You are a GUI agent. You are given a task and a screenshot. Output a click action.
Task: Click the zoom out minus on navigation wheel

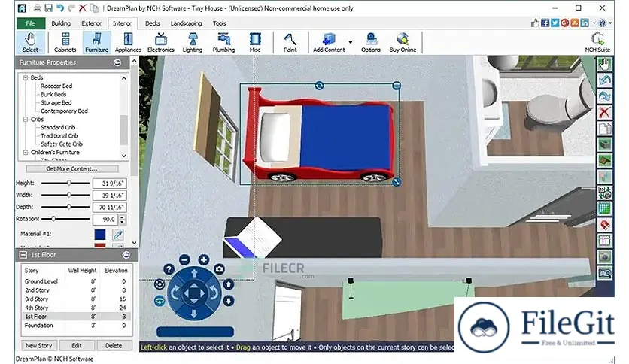click(184, 259)
